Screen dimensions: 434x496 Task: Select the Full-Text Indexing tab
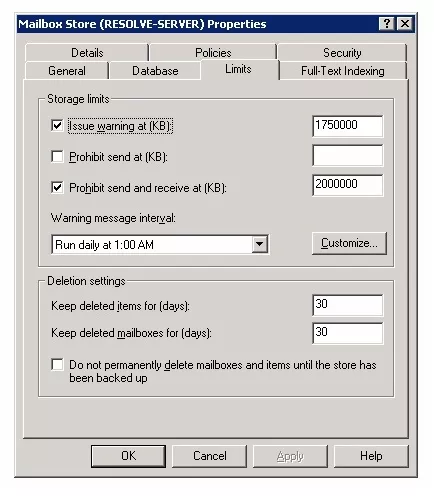(x=343, y=71)
